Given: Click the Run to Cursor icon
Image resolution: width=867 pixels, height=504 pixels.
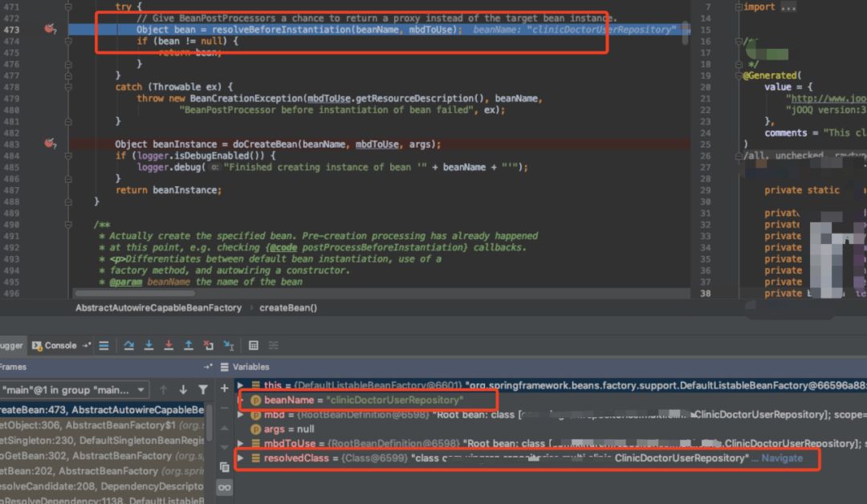Looking at the screenshot, I should pos(229,346).
